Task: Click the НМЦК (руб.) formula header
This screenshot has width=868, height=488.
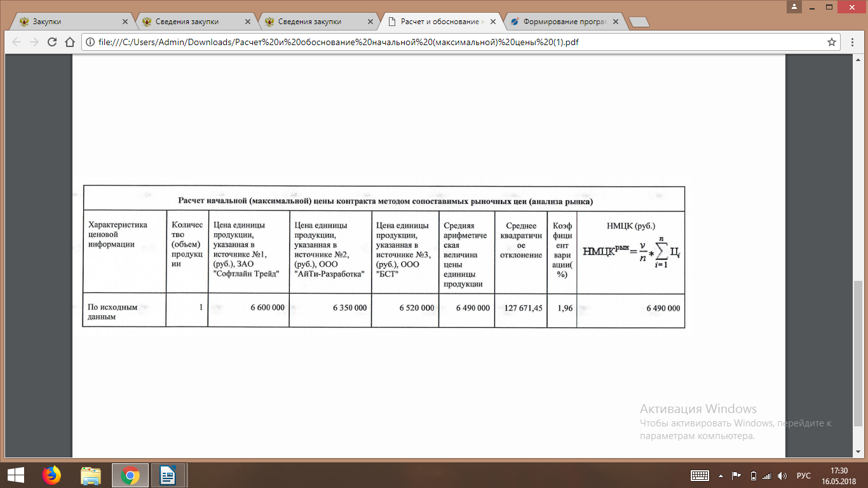Action: pos(630,252)
